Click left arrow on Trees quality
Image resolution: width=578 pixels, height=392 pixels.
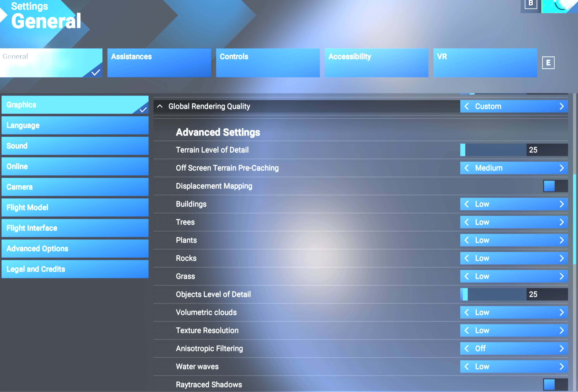[467, 222]
